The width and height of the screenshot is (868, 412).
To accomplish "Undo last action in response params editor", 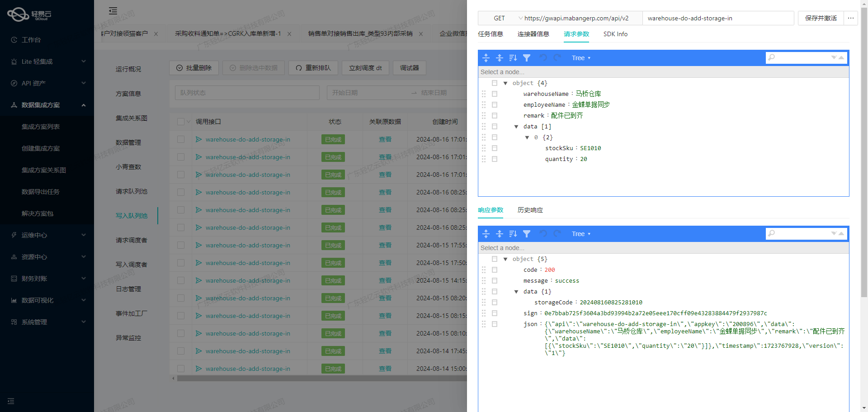I will tap(543, 234).
